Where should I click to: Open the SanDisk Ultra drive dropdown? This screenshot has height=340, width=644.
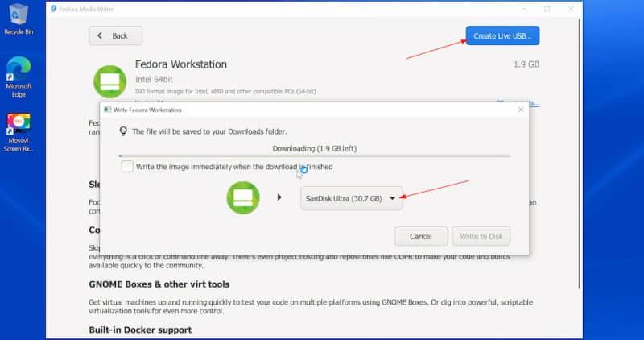click(x=351, y=197)
